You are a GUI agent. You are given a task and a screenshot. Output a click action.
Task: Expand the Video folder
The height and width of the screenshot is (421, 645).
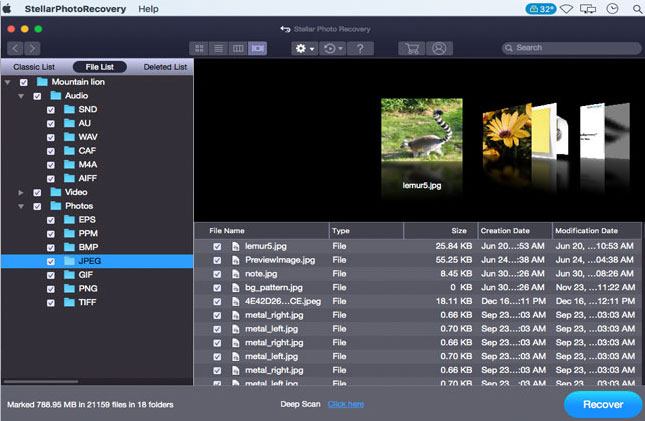21,192
